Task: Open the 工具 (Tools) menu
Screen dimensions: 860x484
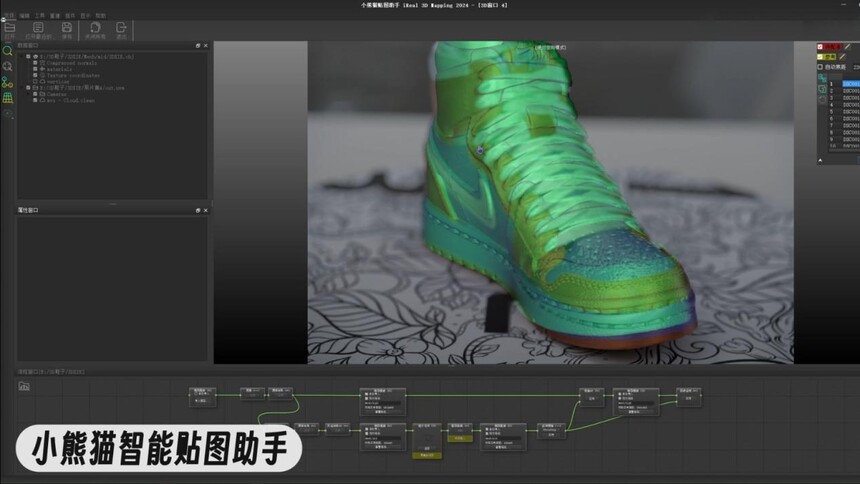Action: pos(40,16)
